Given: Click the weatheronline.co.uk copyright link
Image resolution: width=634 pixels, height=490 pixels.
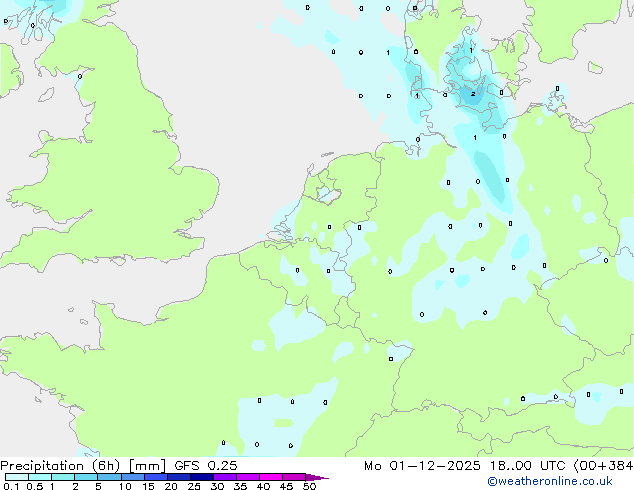Looking at the screenshot, I should coord(550,481).
